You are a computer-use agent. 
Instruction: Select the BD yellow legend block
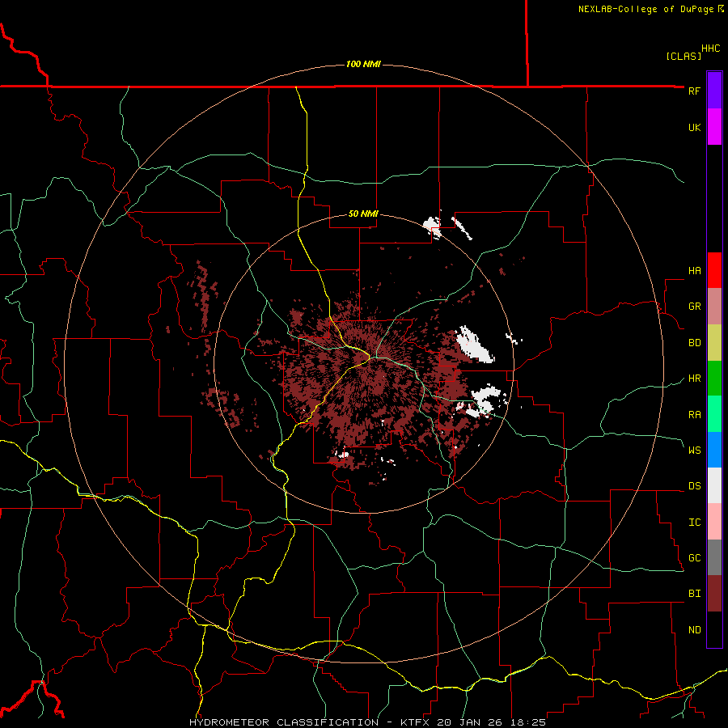[714, 343]
